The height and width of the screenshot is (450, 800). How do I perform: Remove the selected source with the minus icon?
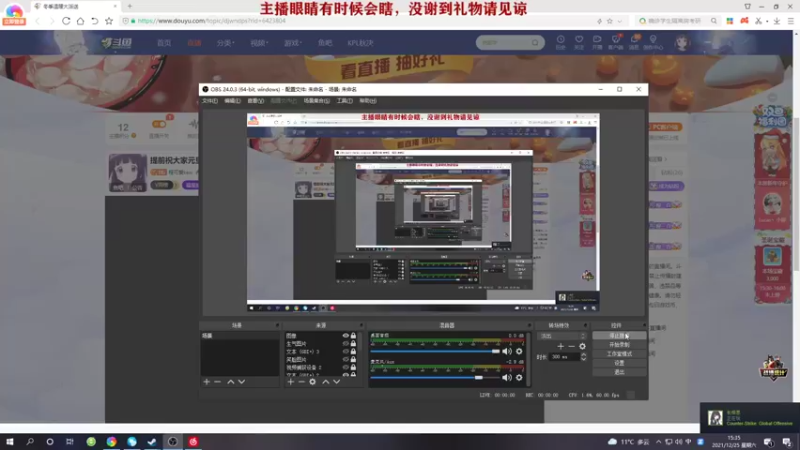pyautogui.click(x=302, y=382)
